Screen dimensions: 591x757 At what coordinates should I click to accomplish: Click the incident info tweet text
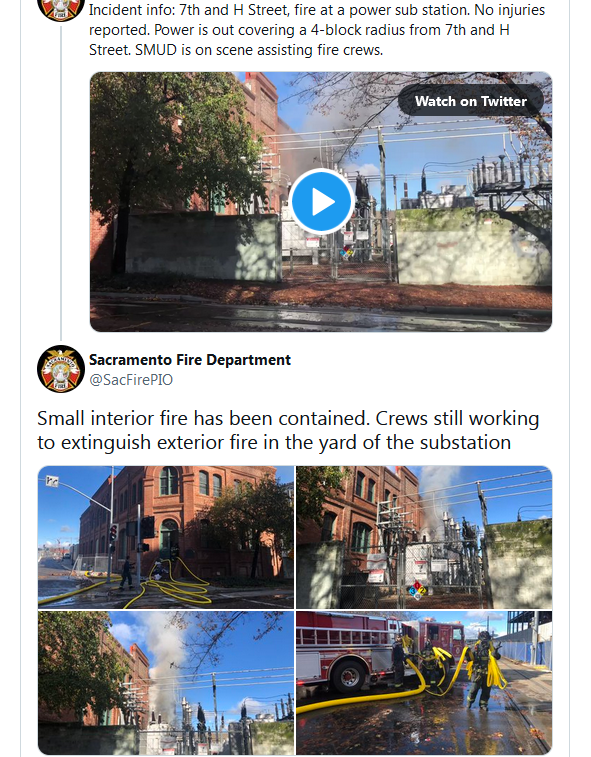click(x=317, y=30)
